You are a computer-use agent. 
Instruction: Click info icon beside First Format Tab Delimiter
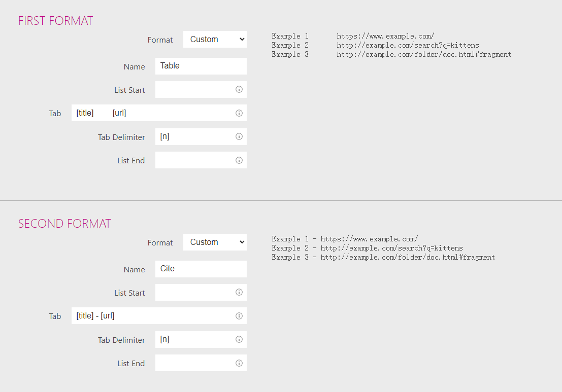pyautogui.click(x=239, y=136)
